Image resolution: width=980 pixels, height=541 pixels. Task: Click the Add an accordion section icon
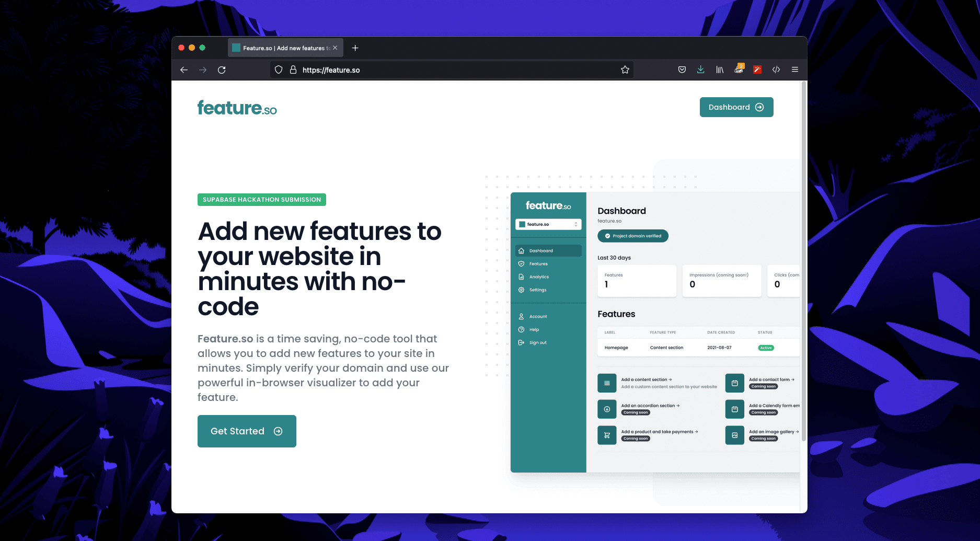tap(607, 409)
